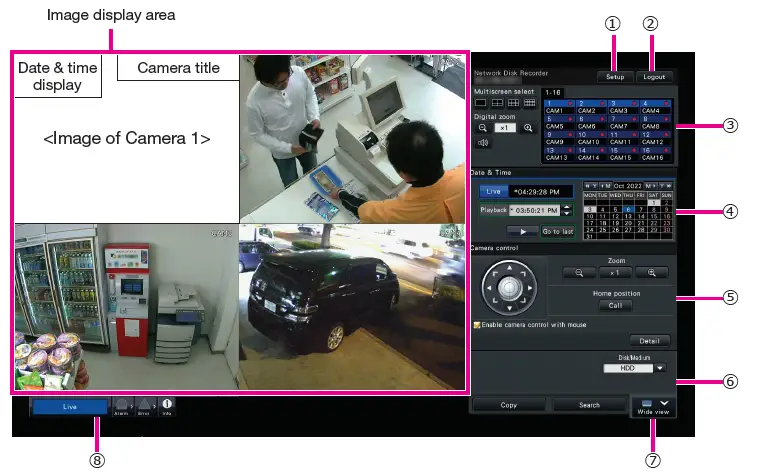The width and height of the screenshot is (766, 476).
Task: Open the Alarm status icon
Action: [x=123, y=406]
